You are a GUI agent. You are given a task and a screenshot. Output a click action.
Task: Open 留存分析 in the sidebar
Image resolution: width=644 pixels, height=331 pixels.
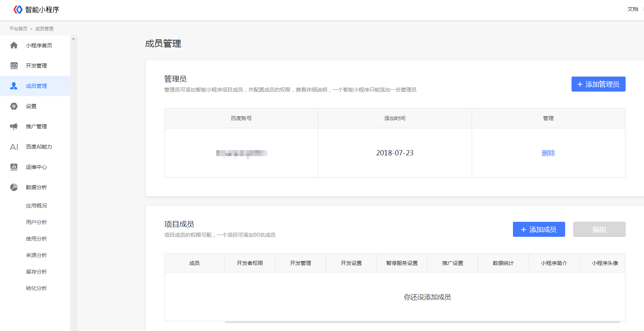(36, 272)
